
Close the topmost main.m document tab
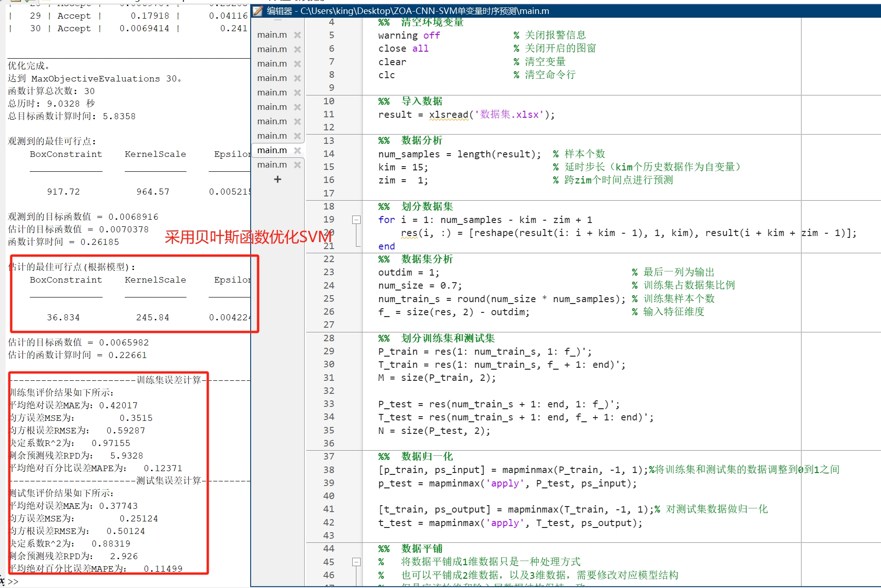click(297, 34)
